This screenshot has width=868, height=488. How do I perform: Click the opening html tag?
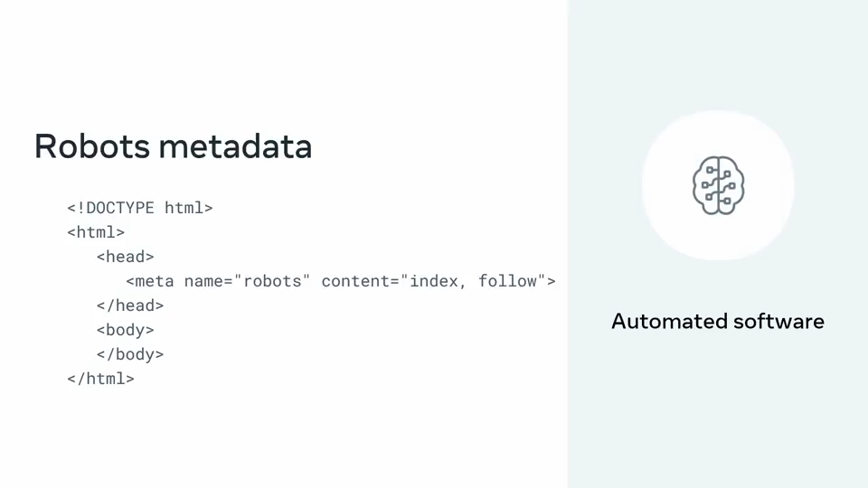pos(96,232)
